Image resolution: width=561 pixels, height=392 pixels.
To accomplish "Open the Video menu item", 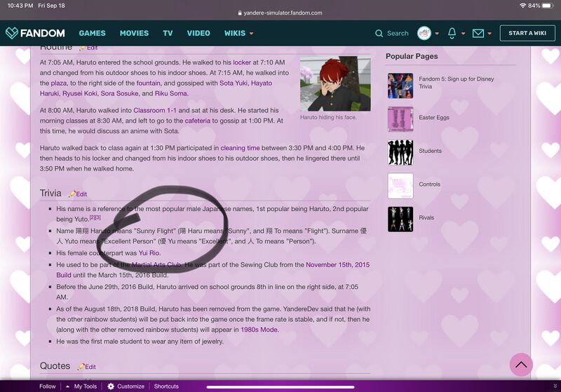I will point(198,33).
